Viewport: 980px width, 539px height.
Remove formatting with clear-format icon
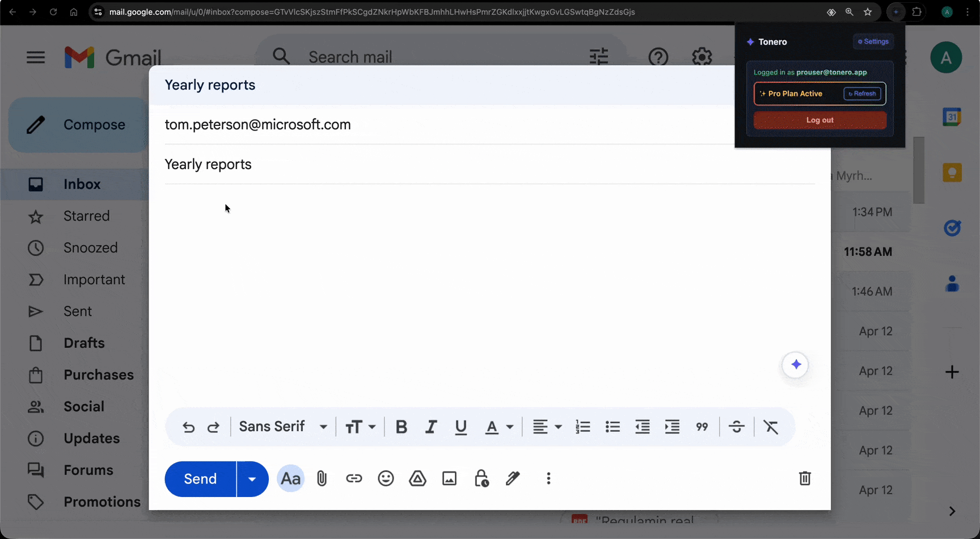[771, 427]
